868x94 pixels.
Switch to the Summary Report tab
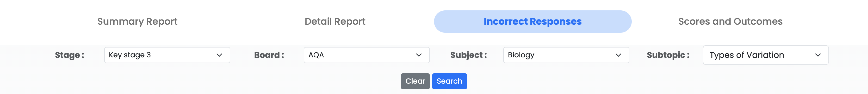pos(137,22)
